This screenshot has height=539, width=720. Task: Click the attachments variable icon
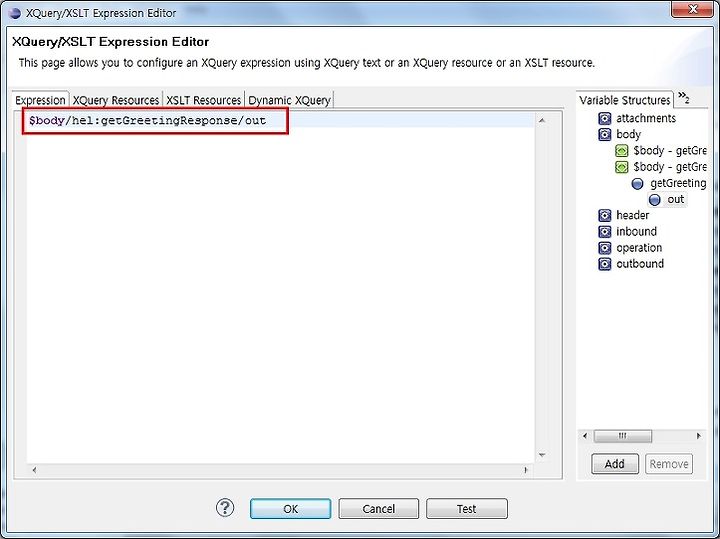click(605, 118)
